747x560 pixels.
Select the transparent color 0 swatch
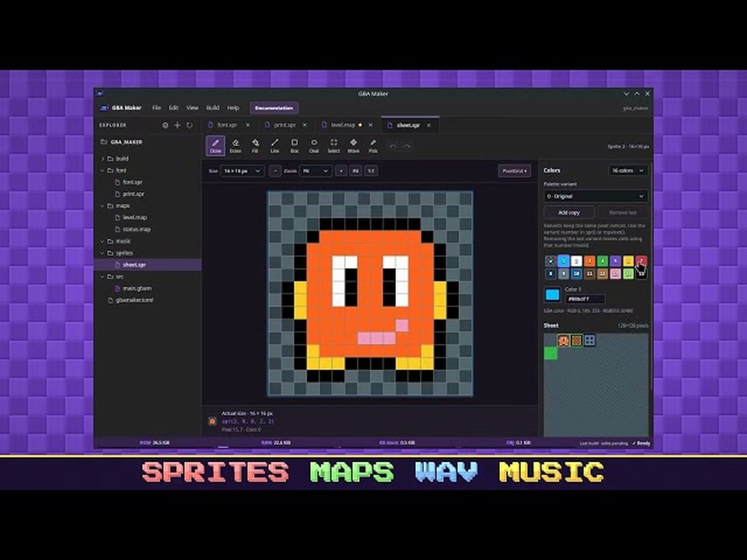click(x=550, y=261)
